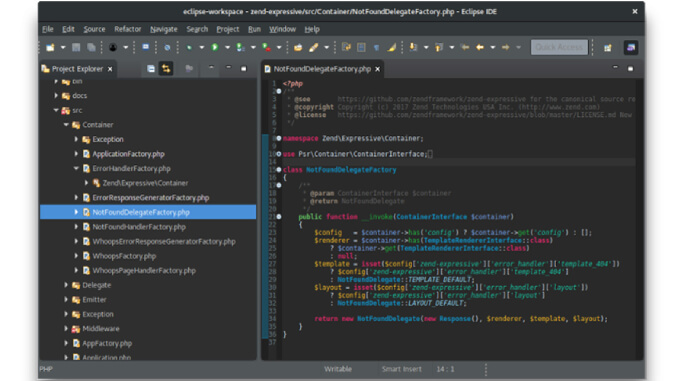Image resolution: width=678 pixels, height=381 pixels.
Task: Collapse the src folder
Action: tap(56, 110)
